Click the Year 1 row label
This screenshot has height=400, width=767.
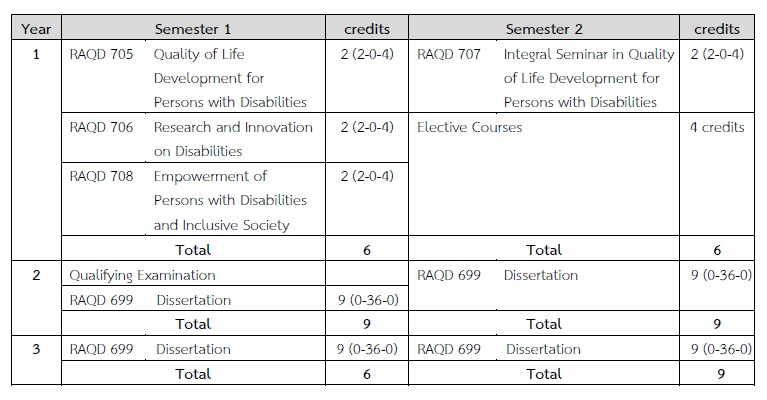pyautogui.click(x=36, y=54)
